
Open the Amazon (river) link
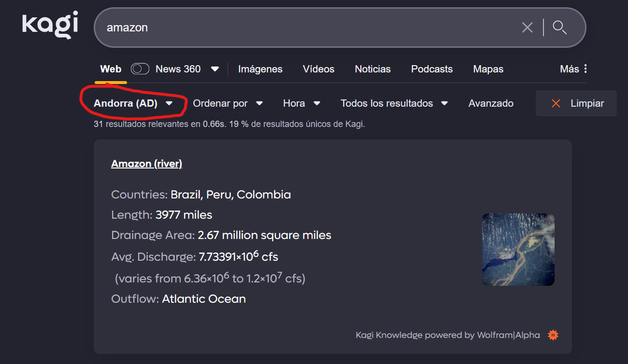[x=146, y=164]
